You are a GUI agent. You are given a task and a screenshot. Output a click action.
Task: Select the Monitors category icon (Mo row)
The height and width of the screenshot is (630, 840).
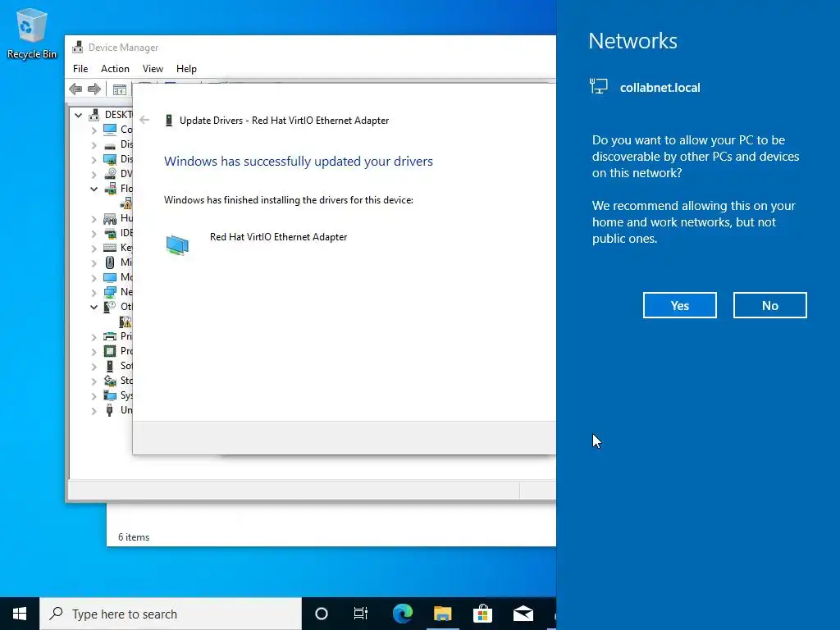110,277
